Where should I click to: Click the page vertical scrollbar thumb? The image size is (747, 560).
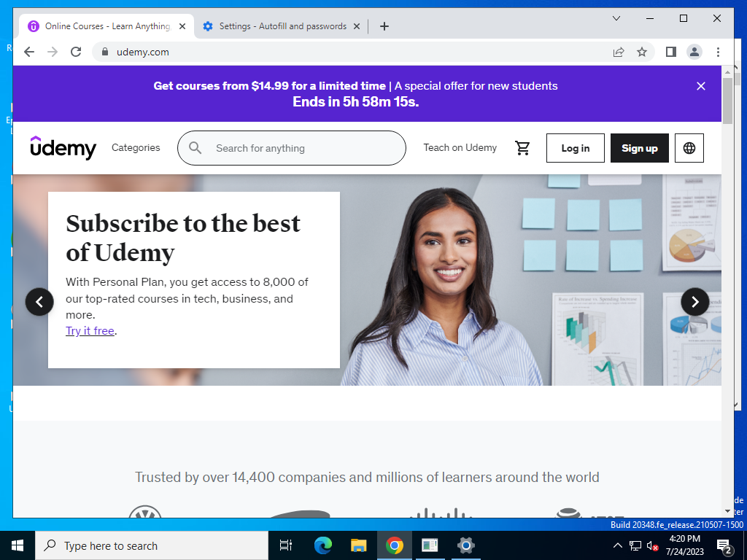pos(727,101)
